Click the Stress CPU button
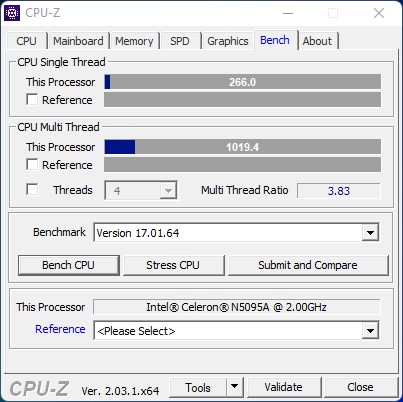 173,265
